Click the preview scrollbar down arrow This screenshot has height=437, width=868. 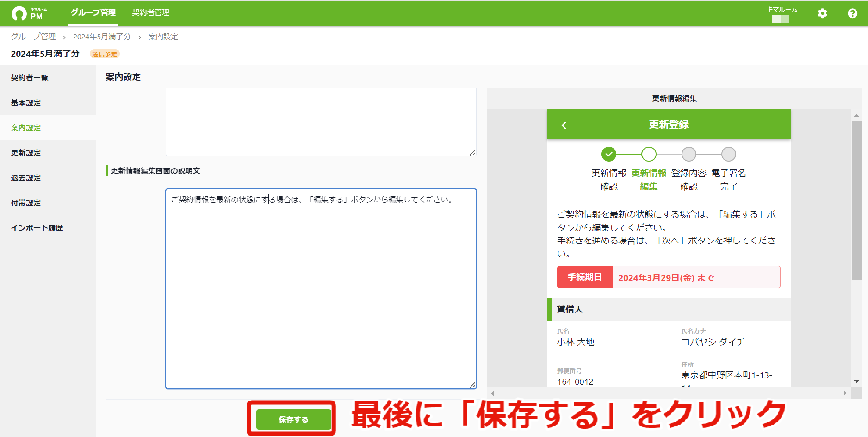pos(856,382)
